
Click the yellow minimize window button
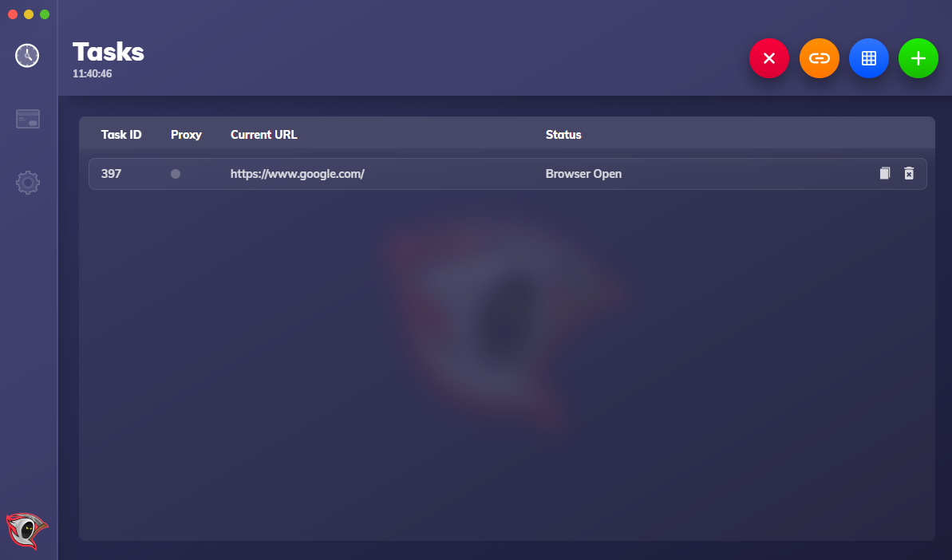[x=29, y=14]
